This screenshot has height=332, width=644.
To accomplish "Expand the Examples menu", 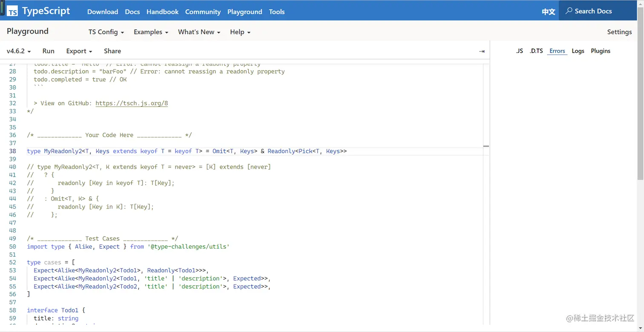I will pyautogui.click(x=151, y=32).
